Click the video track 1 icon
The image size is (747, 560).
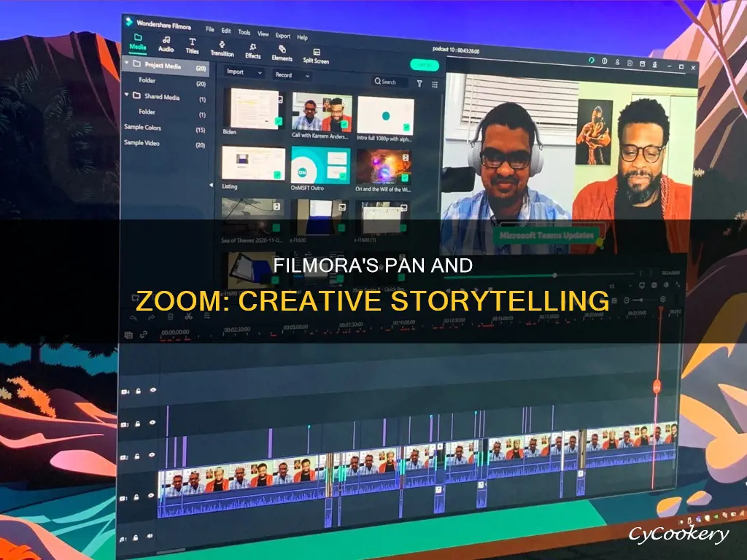tap(123, 499)
